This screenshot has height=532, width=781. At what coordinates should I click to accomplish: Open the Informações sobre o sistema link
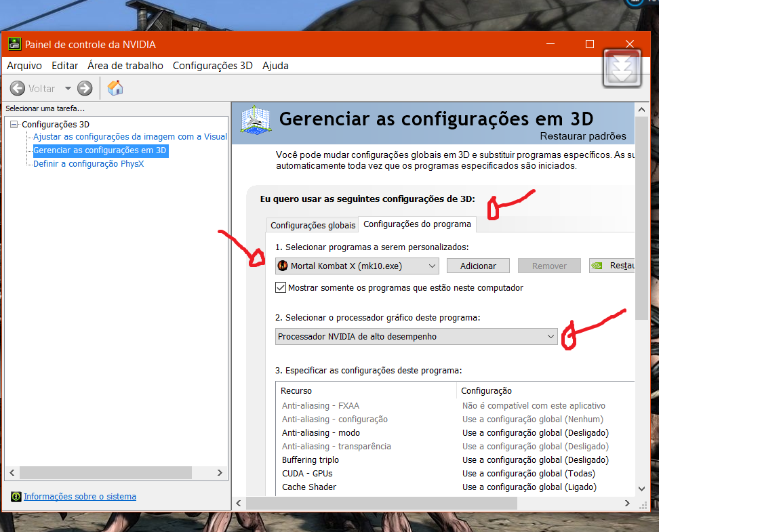pos(80,497)
